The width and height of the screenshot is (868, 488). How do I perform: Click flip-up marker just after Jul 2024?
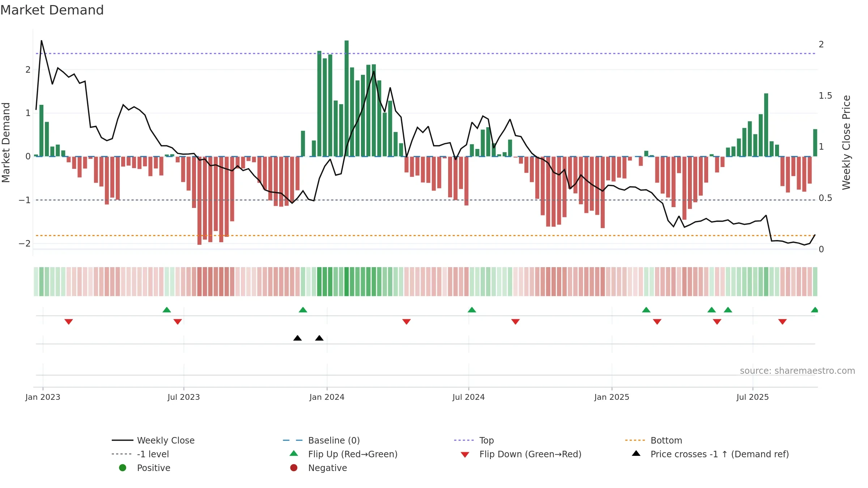[x=472, y=310]
